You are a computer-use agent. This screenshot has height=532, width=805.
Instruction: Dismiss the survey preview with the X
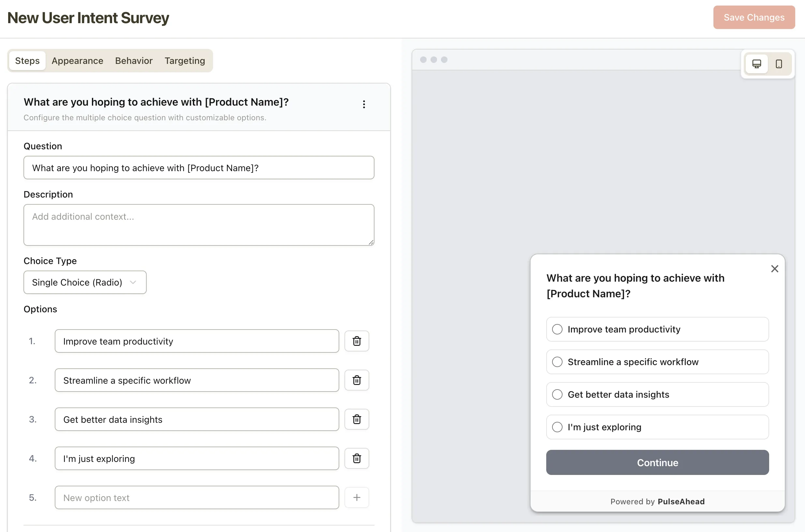tap(775, 268)
